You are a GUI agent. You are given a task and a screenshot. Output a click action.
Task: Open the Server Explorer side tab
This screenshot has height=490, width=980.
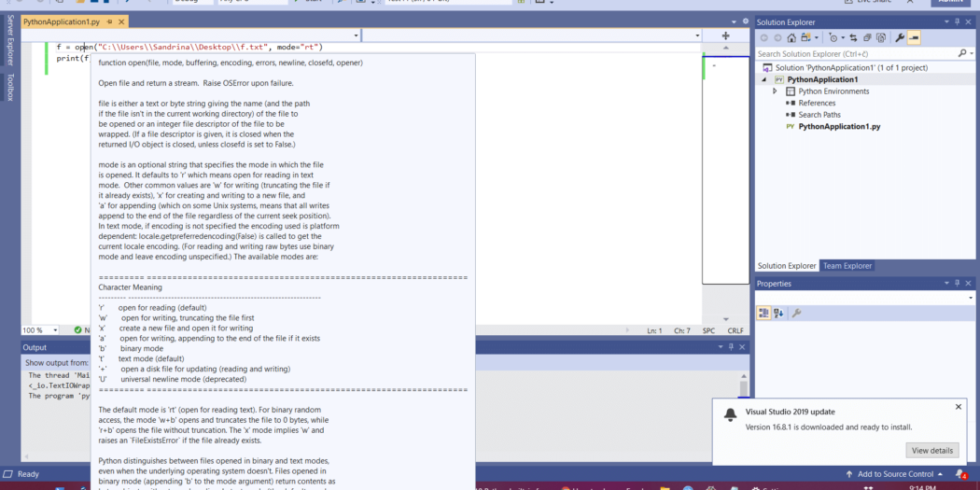point(9,41)
